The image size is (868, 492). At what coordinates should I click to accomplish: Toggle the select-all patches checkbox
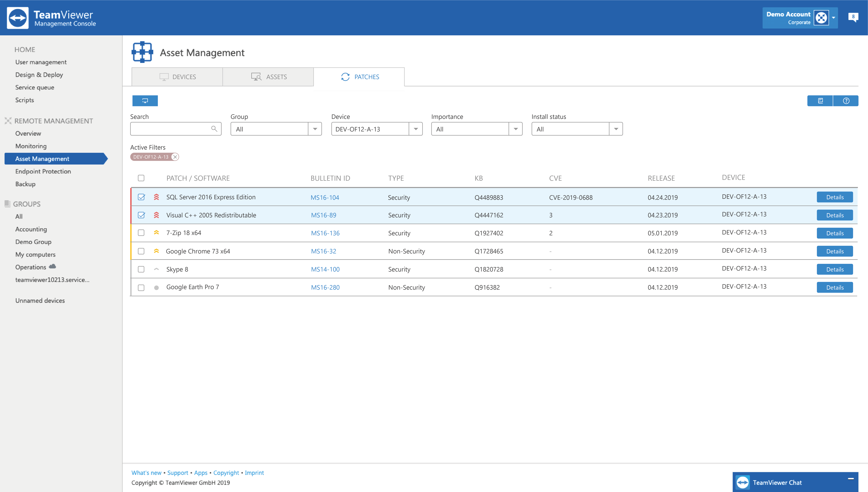pos(141,178)
